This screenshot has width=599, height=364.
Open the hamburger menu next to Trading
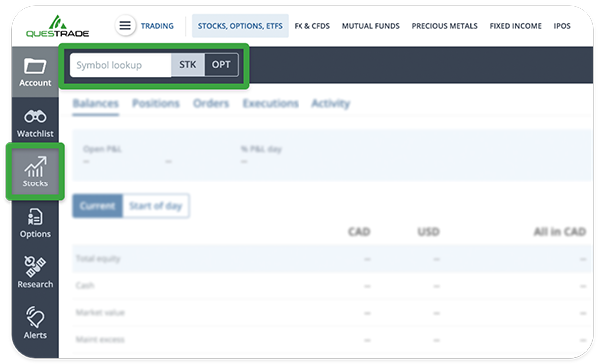click(x=125, y=25)
